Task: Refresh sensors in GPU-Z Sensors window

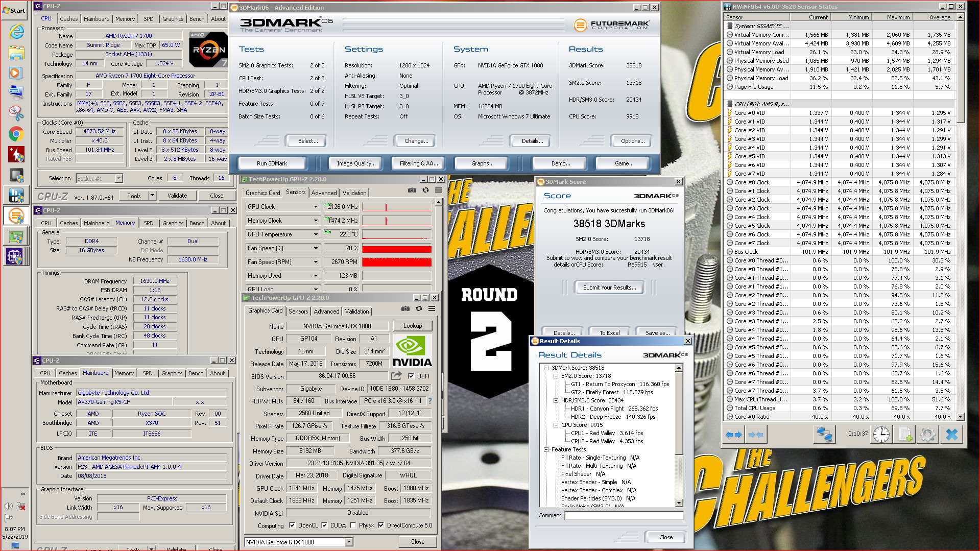Action: pos(425,190)
